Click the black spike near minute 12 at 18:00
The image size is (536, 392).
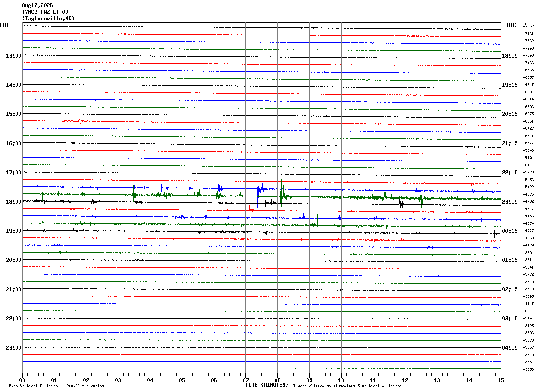(401, 203)
